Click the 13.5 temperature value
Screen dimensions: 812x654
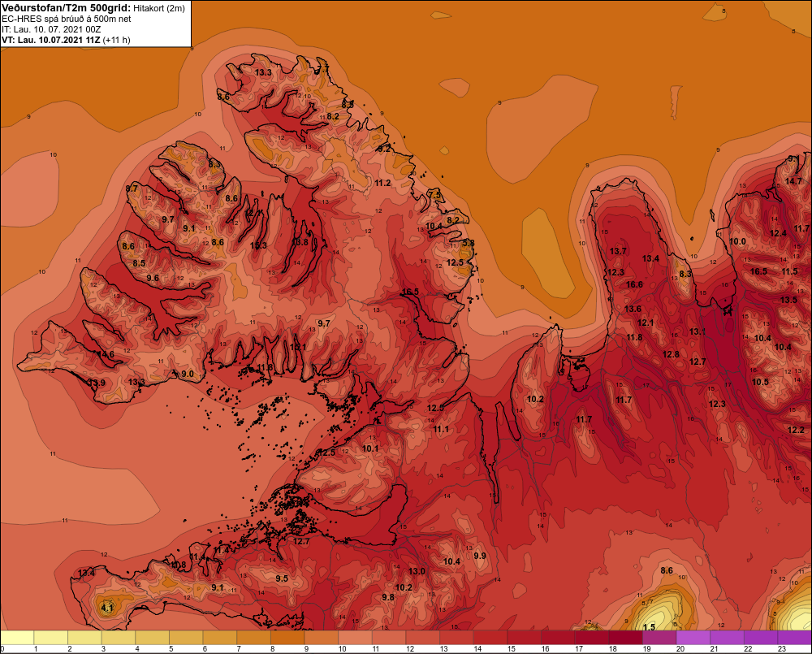[x=788, y=300]
